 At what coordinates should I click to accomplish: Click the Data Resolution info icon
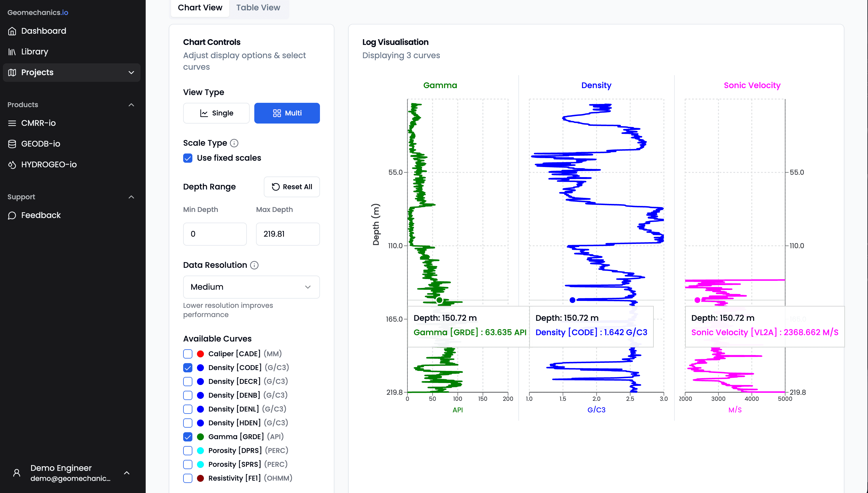point(254,265)
